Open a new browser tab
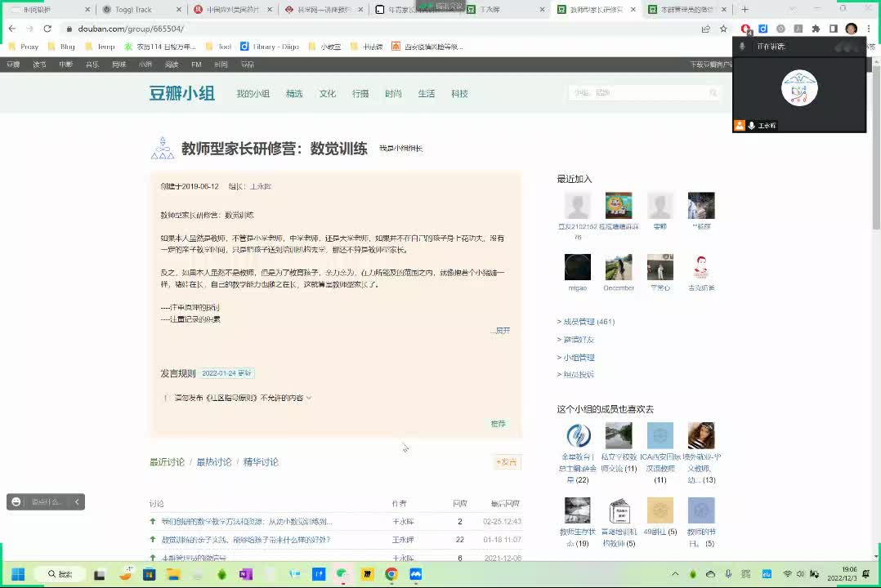The image size is (881, 588). (x=745, y=10)
